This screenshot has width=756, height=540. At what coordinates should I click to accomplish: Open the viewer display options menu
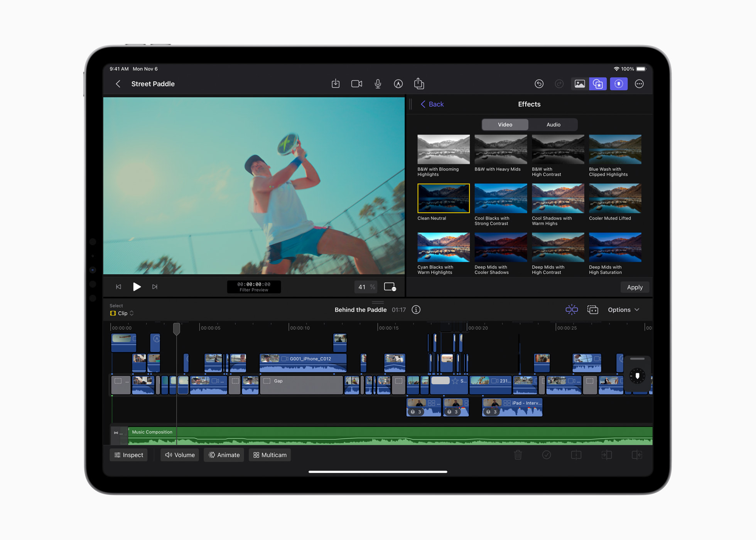(x=390, y=287)
